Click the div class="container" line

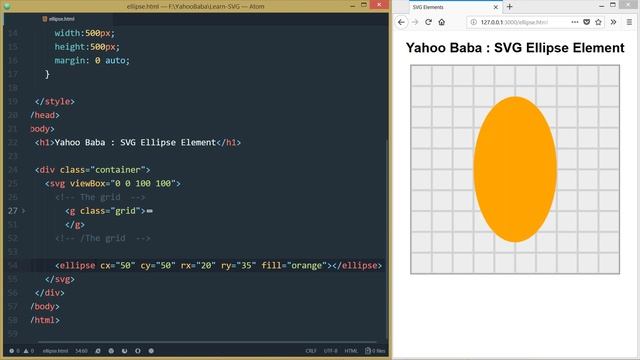click(93, 170)
